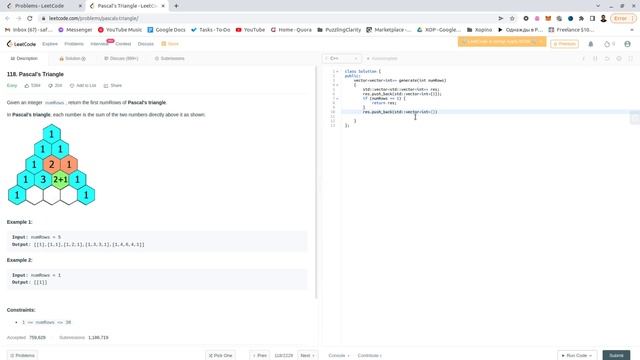Switch to the Discuss (999+) tab
This screenshot has height=360, width=640.
(x=121, y=59)
